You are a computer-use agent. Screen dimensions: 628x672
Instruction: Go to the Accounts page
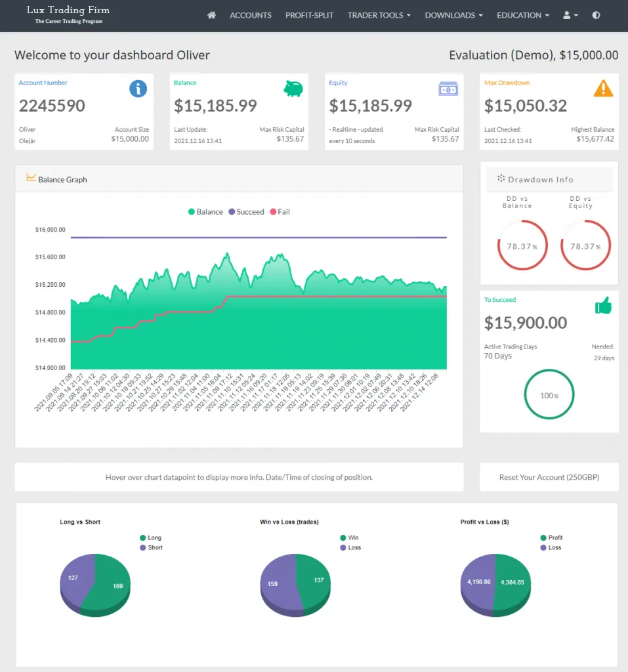pyautogui.click(x=250, y=15)
